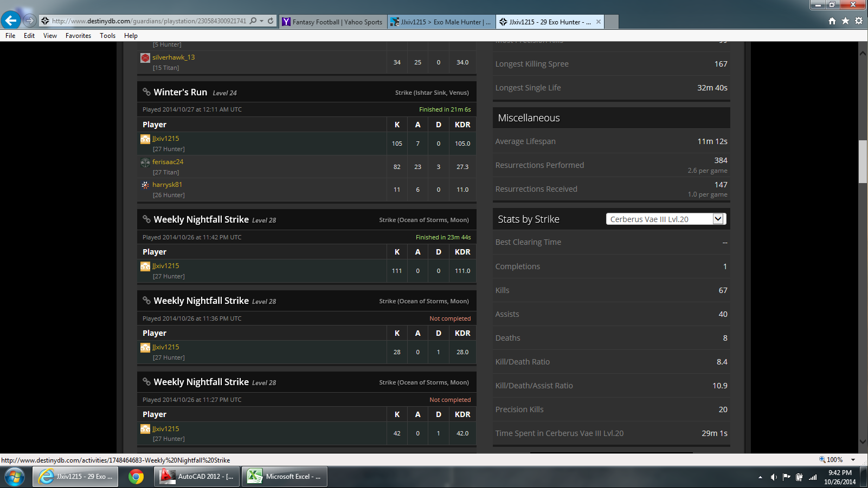Switch to AutoCAD 2012 taskbar window
This screenshot has width=868, height=488.
coord(197,477)
